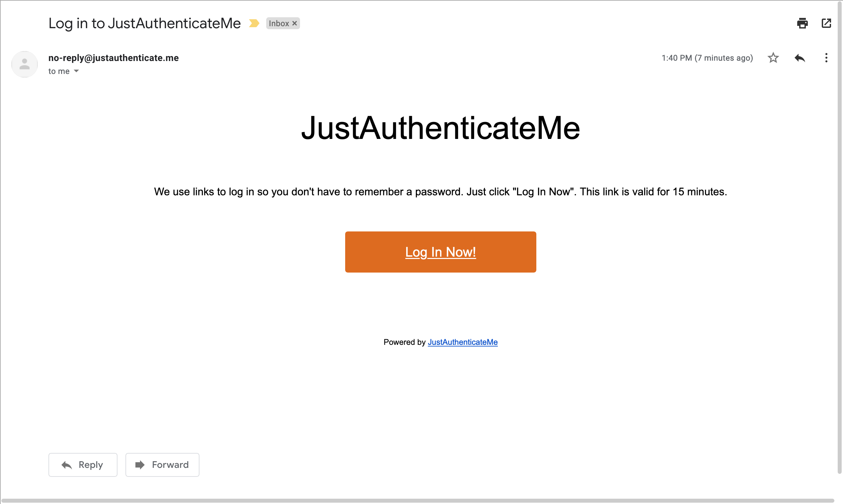The height and width of the screenshot is (504, 843).
Task: Click the reply arrow icon in header
Action: click(x=800, y=58)
